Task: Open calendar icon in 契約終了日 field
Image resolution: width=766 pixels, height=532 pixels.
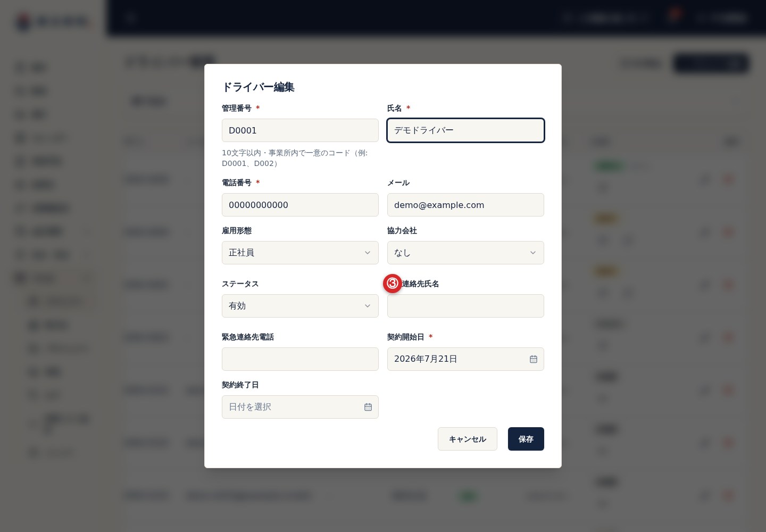Action: 368,407
